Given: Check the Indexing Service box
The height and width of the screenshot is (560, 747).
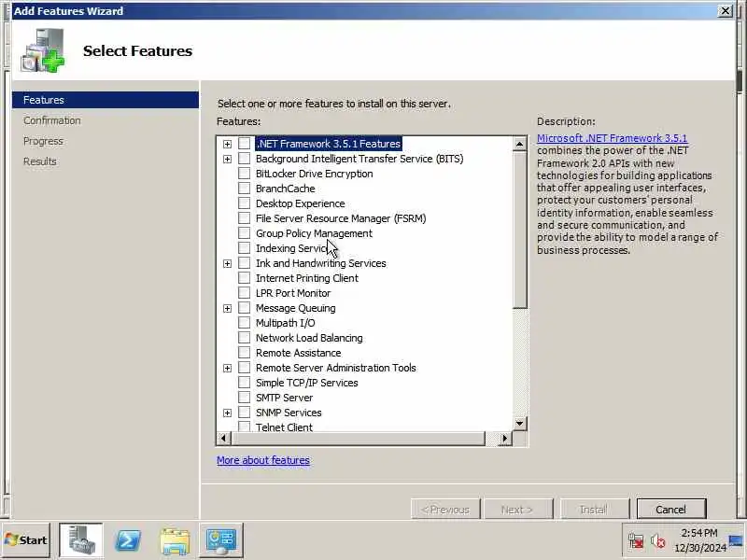Looking at the screenshot, I should [x=244, y=248].
